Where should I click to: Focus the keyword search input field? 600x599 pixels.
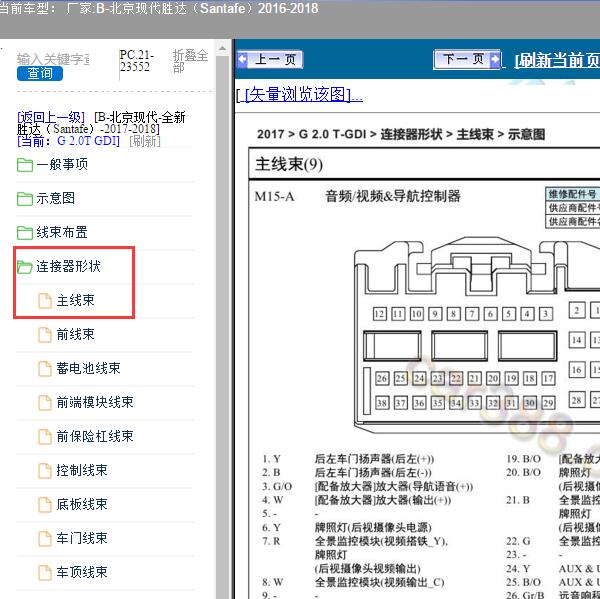[53, 59]
